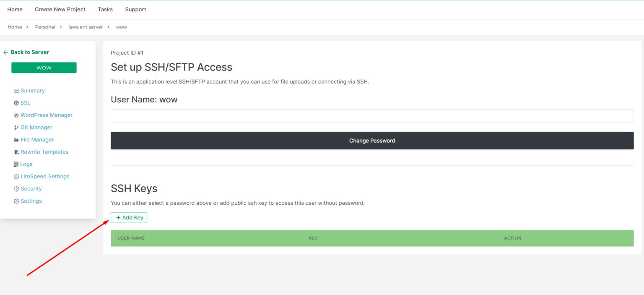
Task: Click inside the new password input field
Action: point(372,115)
